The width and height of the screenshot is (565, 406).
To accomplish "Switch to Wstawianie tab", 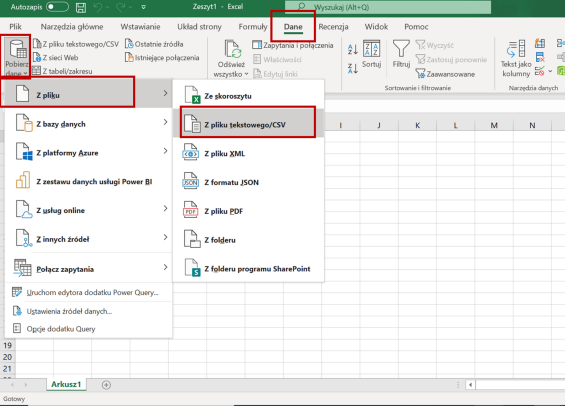I will 140,27.
